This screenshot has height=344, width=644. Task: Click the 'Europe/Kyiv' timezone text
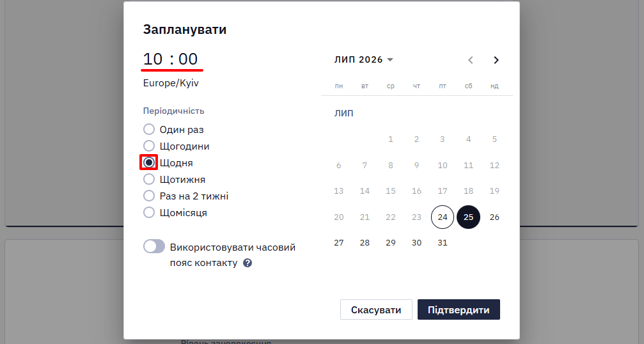(x=171, y=83)
